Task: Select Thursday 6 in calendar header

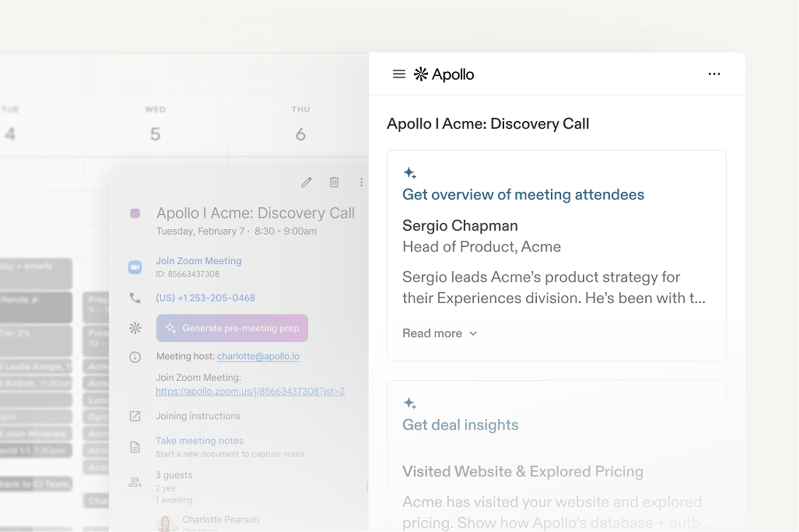Action: [x=300, y=134]
